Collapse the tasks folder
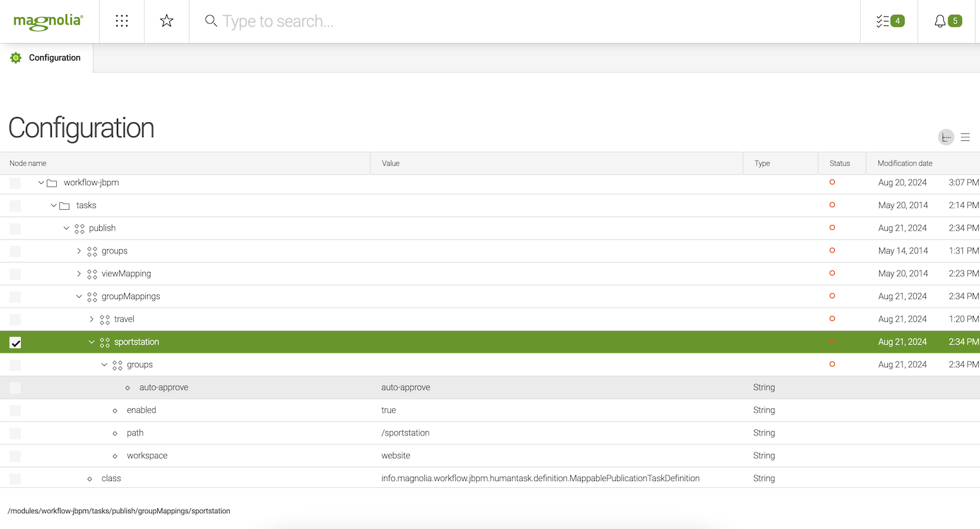Viewport: 980px width, 529px height. click(x=54, y=205)
